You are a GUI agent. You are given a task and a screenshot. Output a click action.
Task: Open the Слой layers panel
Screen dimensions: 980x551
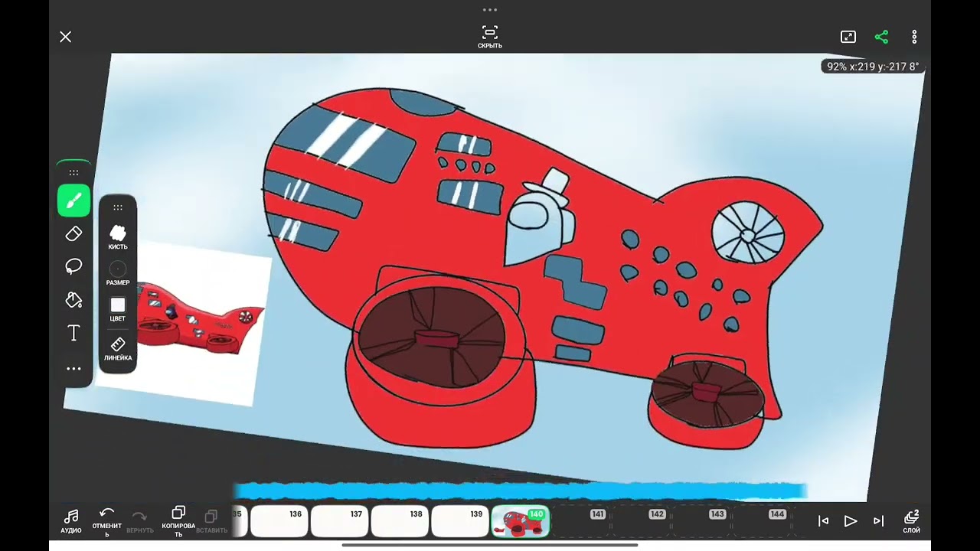[x=911, y=521]
